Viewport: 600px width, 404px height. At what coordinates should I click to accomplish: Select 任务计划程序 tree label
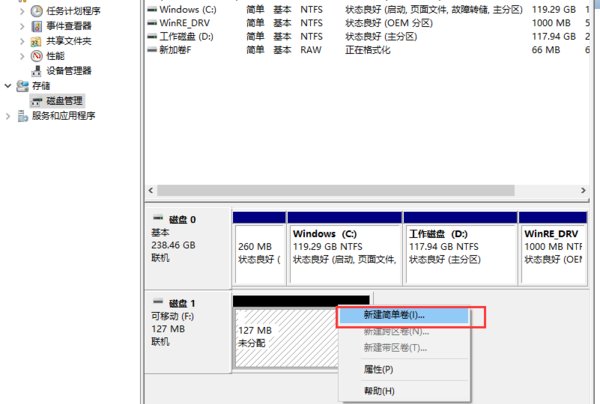73,11
